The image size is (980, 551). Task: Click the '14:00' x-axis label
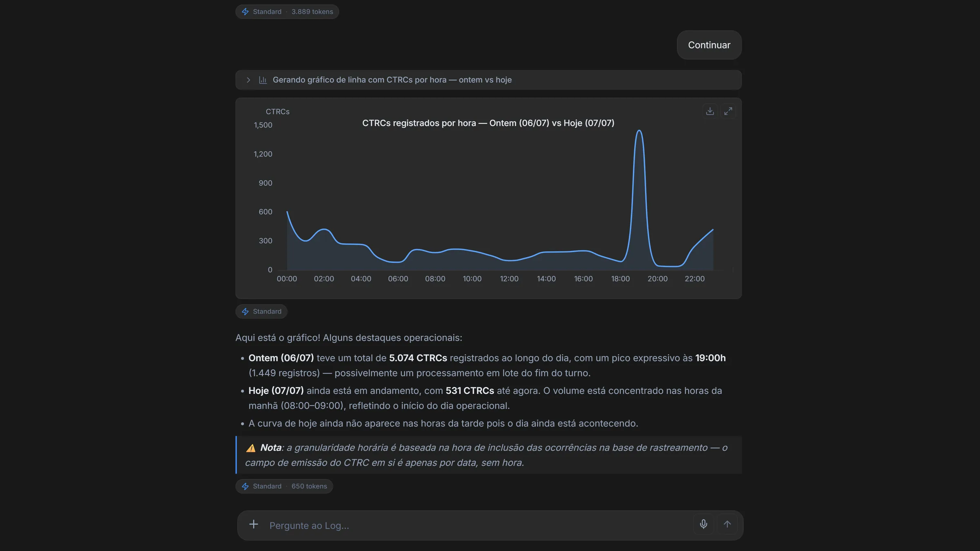(x=546, y=279)
